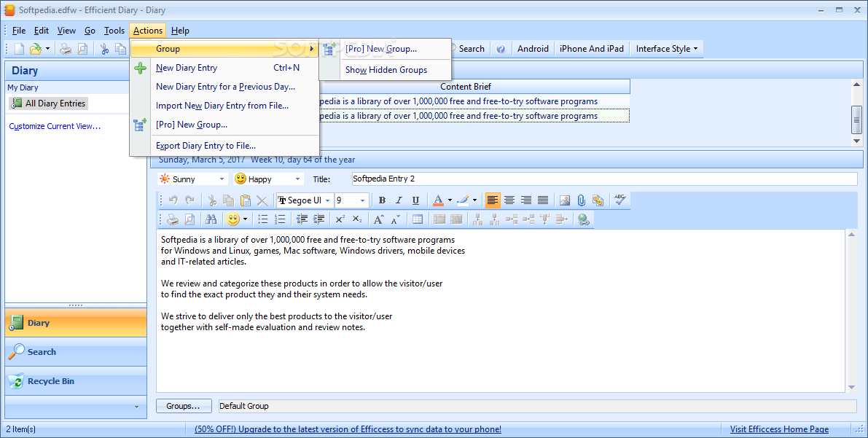
Task: Click the question mark help icon
Action: pos(501,49)
